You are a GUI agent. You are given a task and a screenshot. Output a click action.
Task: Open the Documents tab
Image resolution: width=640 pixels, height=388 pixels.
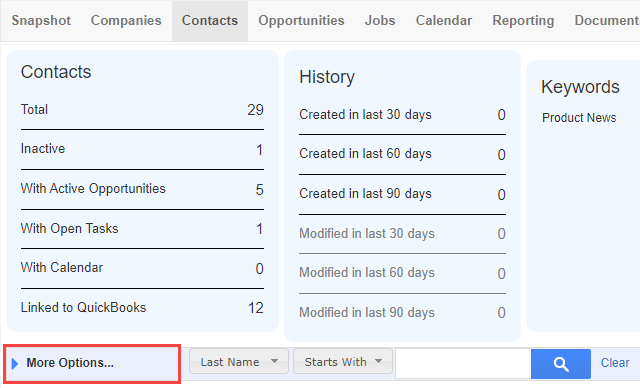(x=607, y=20)
